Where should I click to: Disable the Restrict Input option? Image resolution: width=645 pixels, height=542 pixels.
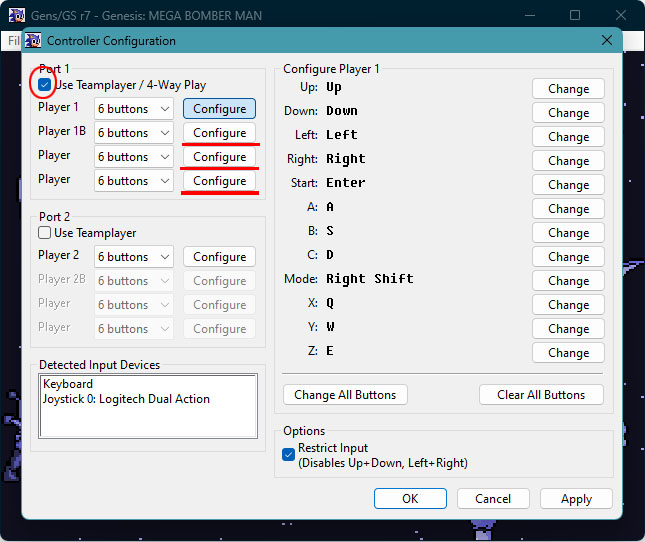pos(289,455)
